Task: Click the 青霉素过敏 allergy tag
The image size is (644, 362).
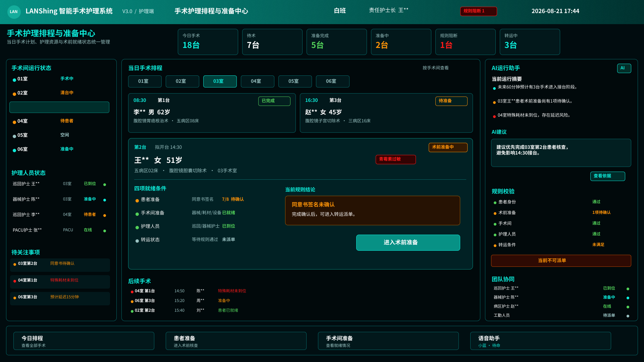Action: (x=395, y=160)
